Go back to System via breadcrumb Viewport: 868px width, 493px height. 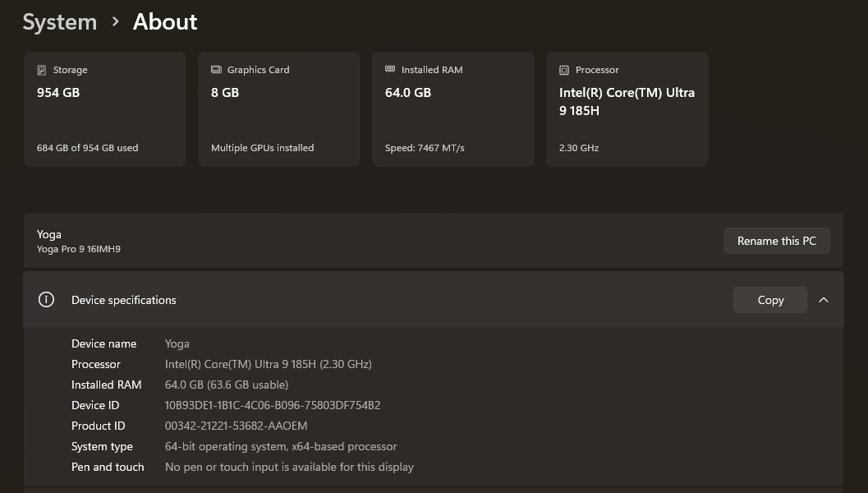tap(59, 22)
